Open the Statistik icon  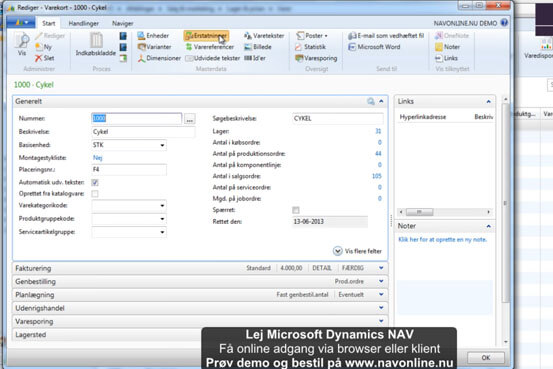[x=310, y=47]
